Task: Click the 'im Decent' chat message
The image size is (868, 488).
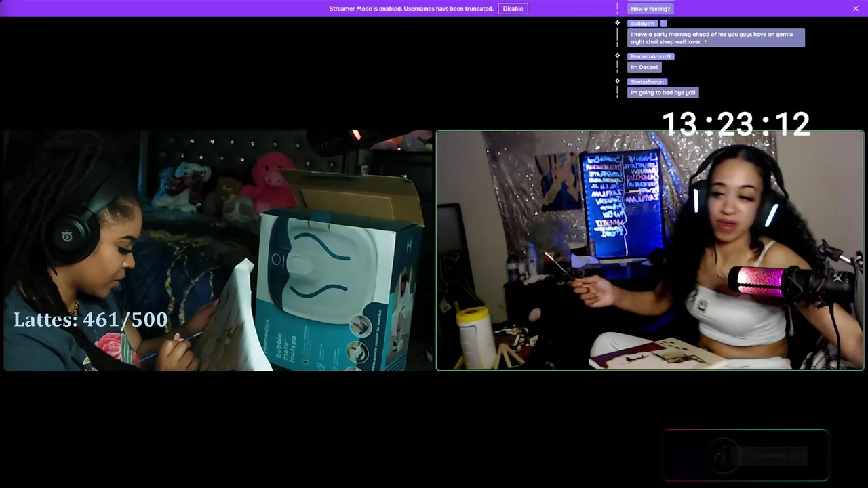Action: coord(644,67)
